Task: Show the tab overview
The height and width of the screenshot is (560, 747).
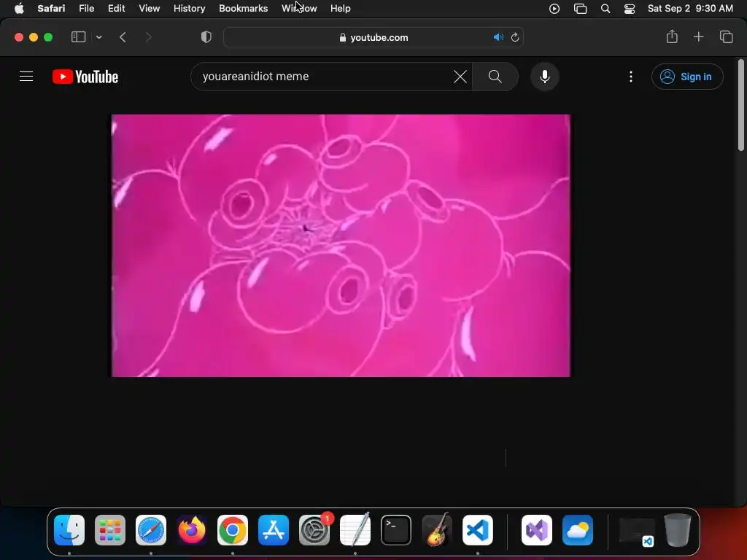Action: click(x=726, y=36)
